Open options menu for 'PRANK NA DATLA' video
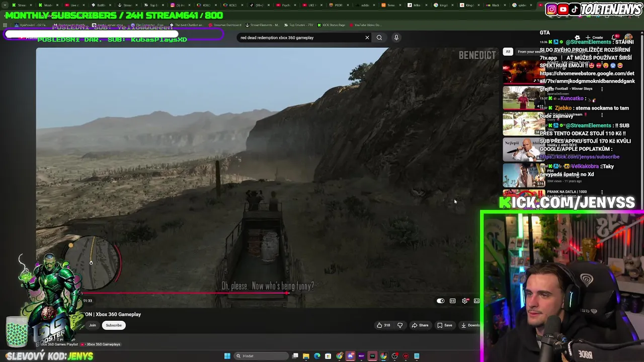The width and height of the screenshot is (644, 362). pyautogui.click(x=602, y=192)
